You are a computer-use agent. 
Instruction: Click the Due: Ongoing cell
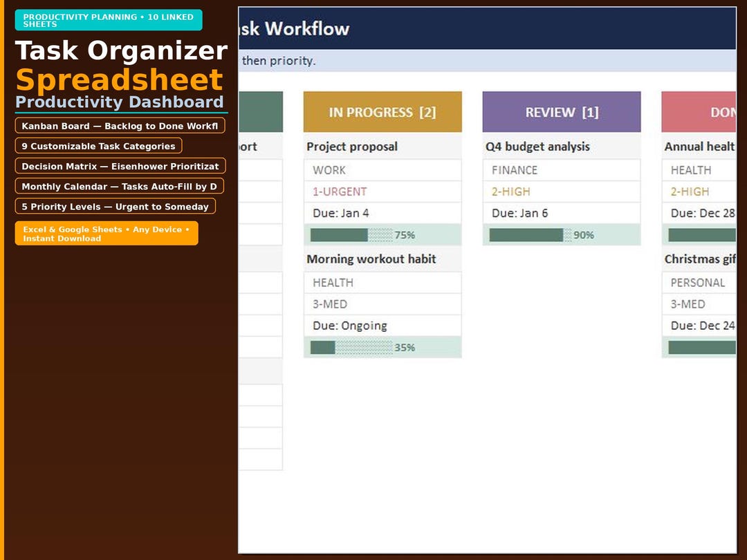click(x=382, y=325)
